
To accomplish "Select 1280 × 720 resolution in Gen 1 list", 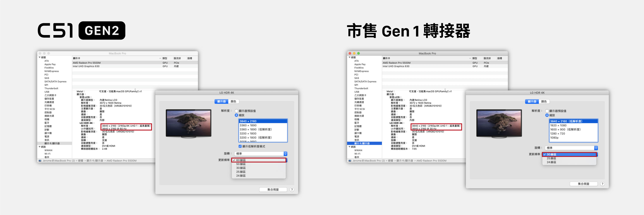I will click(x=574, y=134).
